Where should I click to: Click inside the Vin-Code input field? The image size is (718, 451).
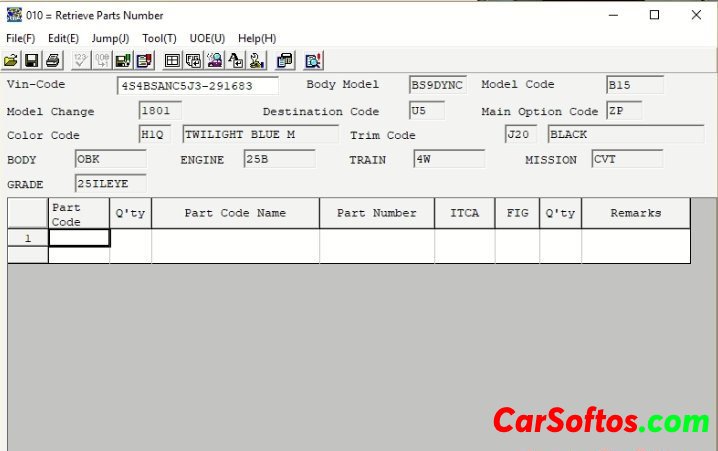click(197, 86)
